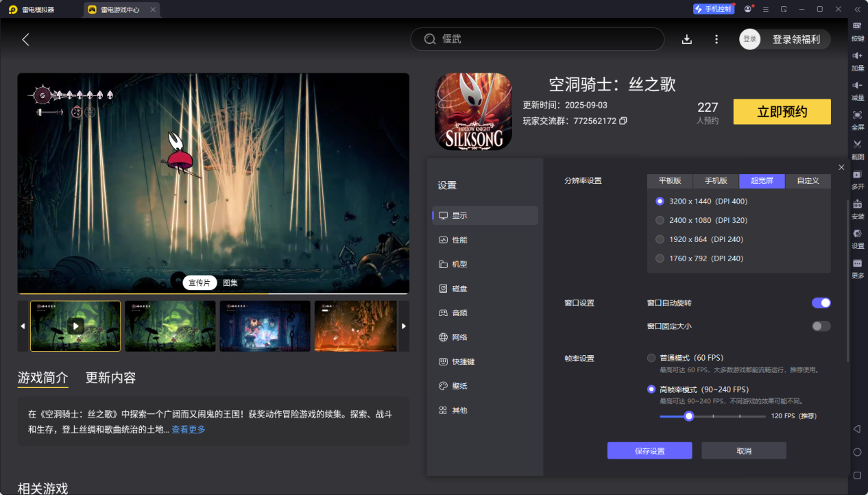The image size is (868, 495).
Task: Click the volume down (减量) sidebar icon
Action: click(857, 85)
